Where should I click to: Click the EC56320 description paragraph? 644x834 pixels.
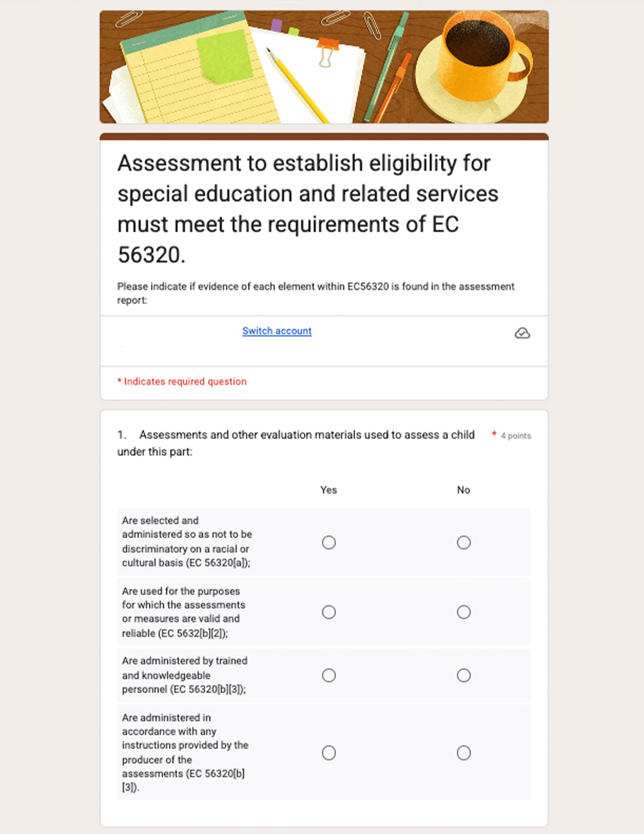click(315, 293)
